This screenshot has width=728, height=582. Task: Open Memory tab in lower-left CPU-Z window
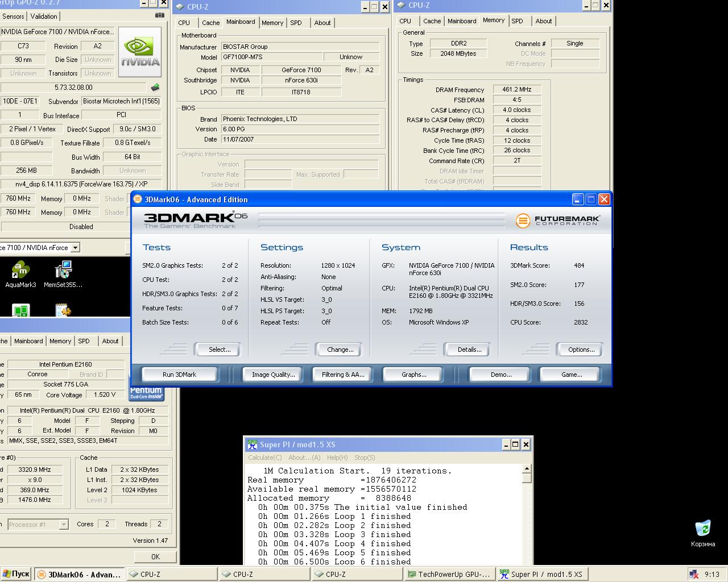[60, 341]
